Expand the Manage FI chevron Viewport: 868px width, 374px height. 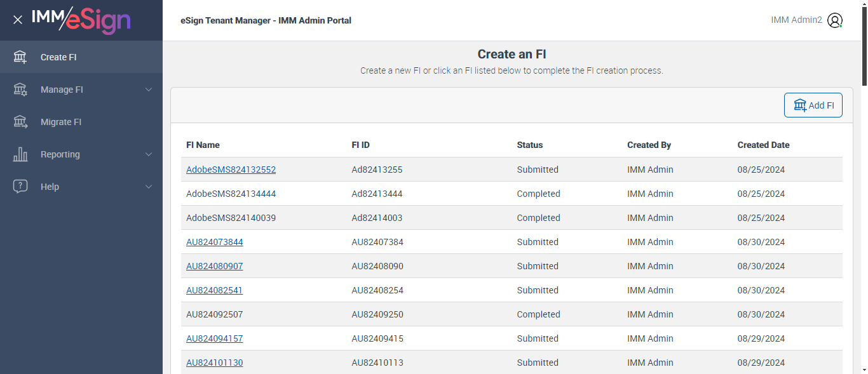click(x=149, y=90)
